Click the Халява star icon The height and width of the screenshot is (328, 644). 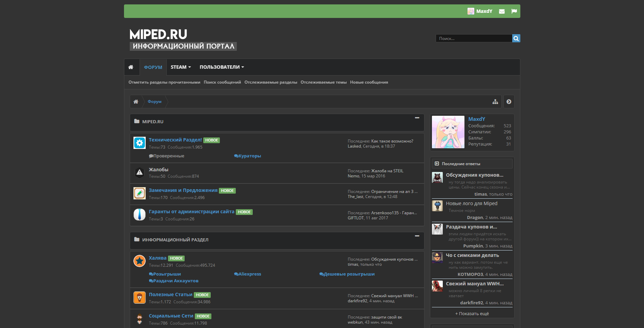[x=140, y=261]
